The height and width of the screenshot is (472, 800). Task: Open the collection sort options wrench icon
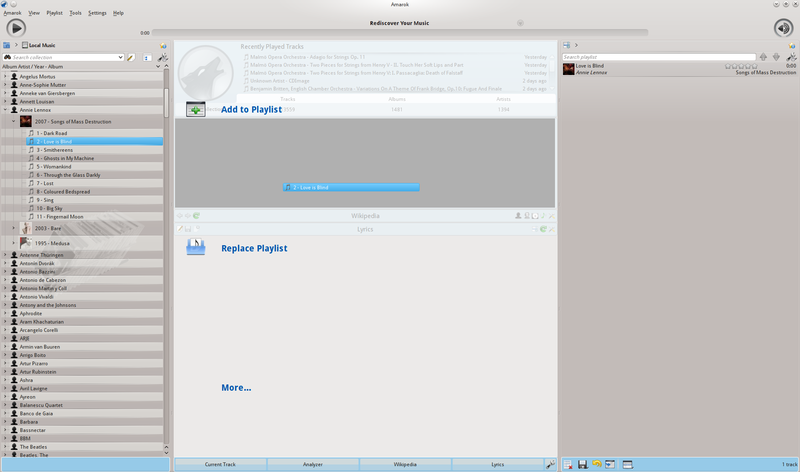click(x=163, y=58)
